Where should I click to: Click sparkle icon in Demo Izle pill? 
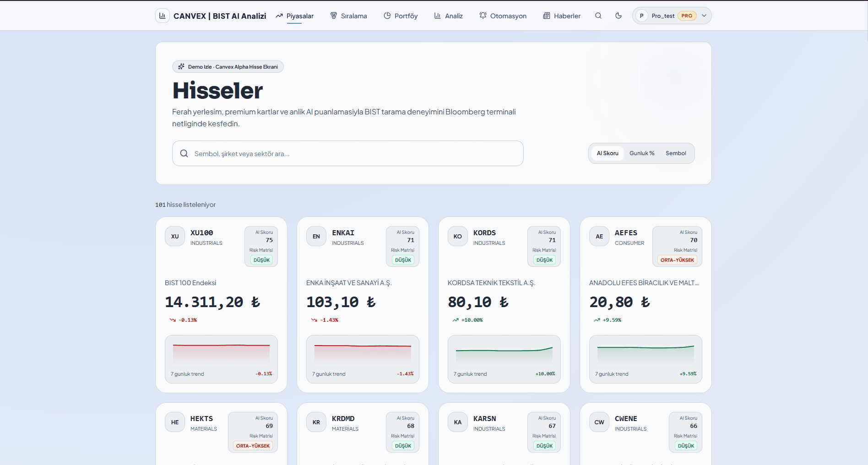pyautogui.click(x=181, y=67)
